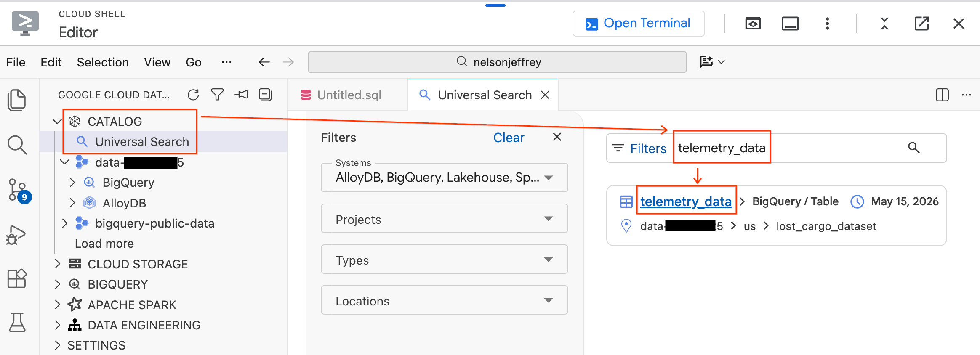The height and width of the screenshot is (355, 980).
Task: Split the editor to the right
Action: point(942,95)
